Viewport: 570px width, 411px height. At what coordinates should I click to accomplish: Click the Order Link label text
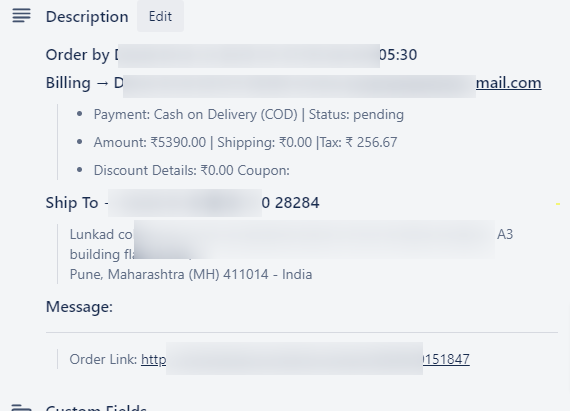tap(103, 359)
